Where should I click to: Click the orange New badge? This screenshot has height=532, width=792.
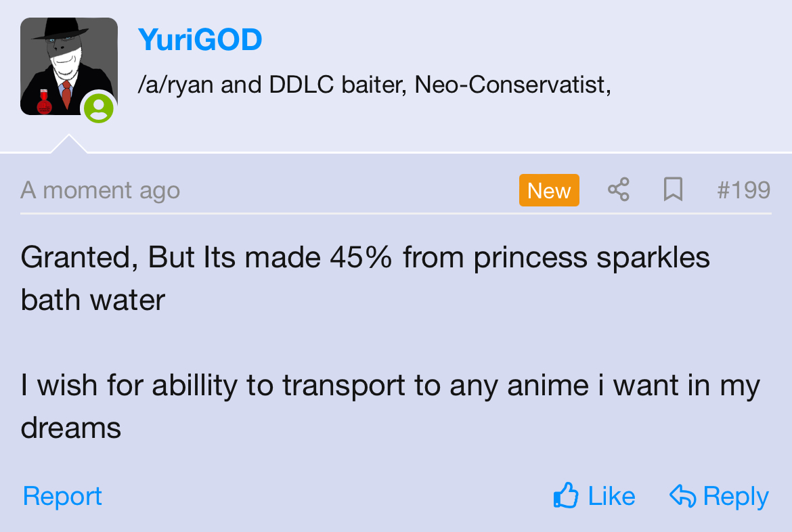(x=549, y=190)
